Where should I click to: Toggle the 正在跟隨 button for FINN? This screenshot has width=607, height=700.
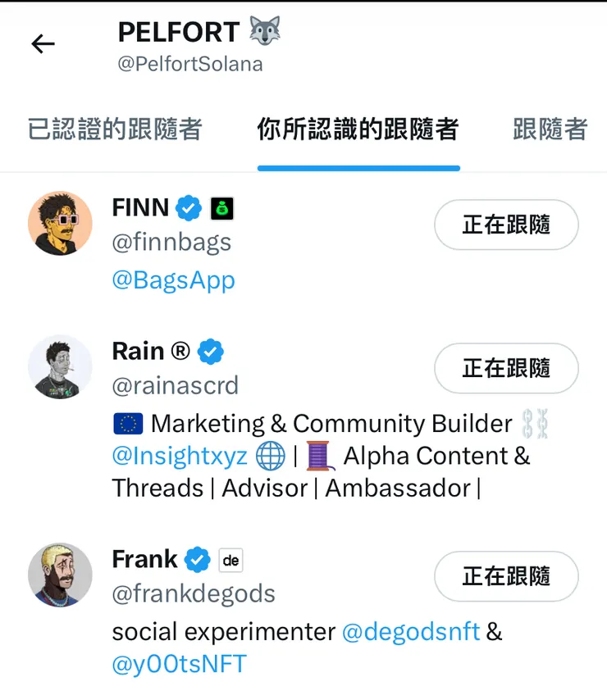click(506, 225)
